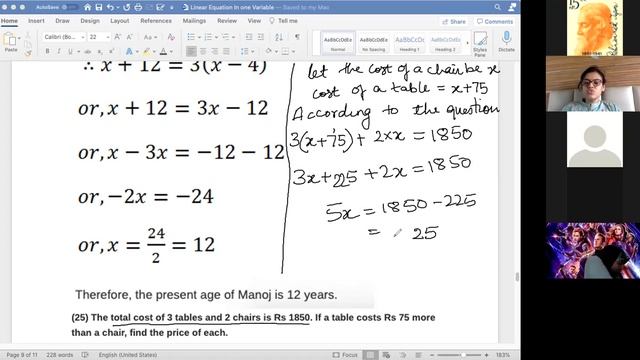Screen dimensions: 640x360
Task: Print the document using the printer icon
Action: 138,7
